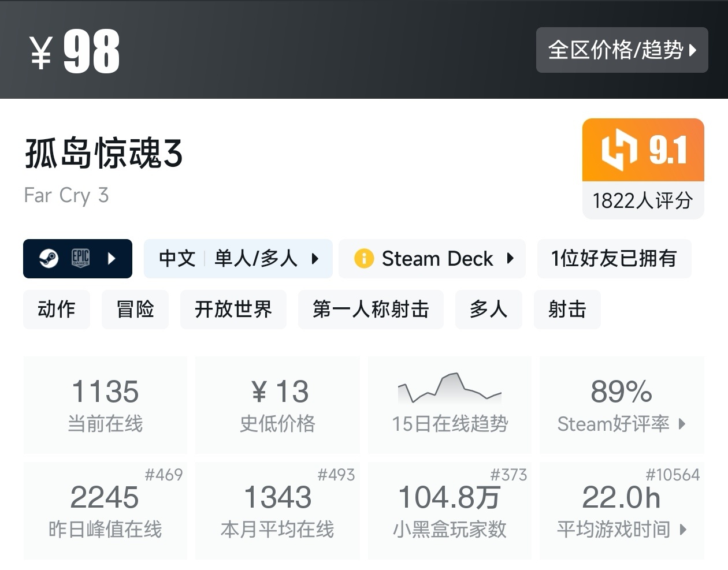
Task: Select the 射击 tag
Action: point(567,310)
